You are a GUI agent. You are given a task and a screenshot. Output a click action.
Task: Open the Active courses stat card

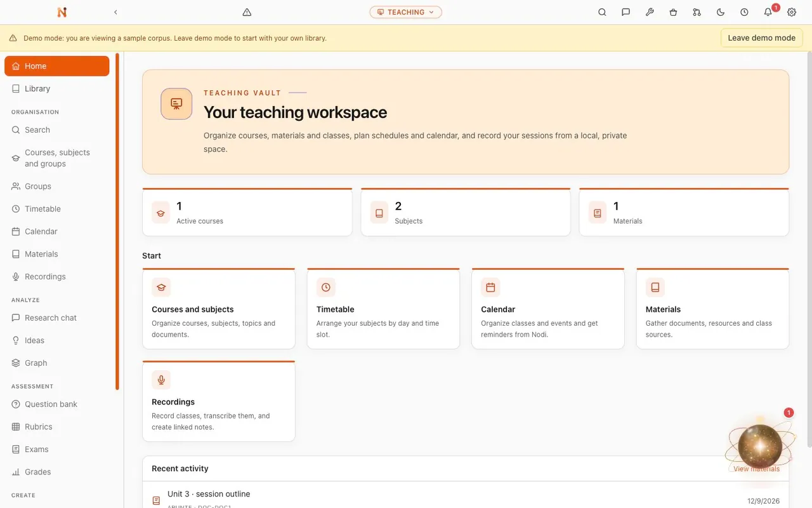point(247,212)
